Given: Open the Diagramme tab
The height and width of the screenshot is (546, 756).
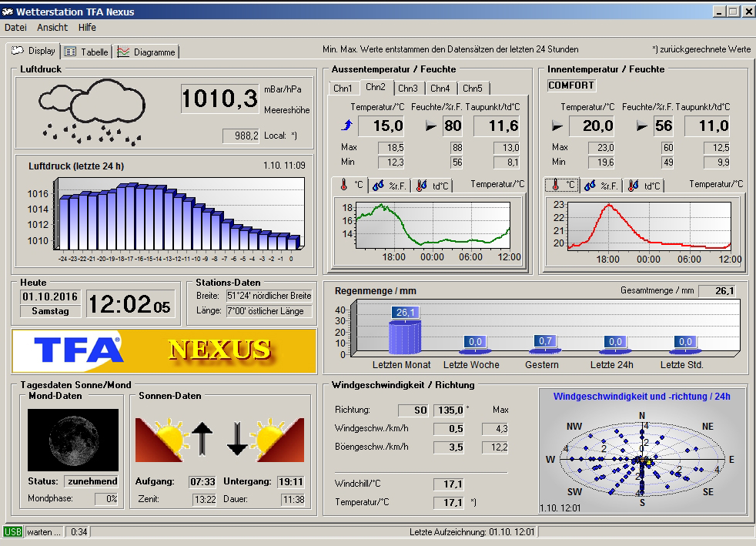Looking at the screenshot, I should pyautogui.click(x=146, y=52).
